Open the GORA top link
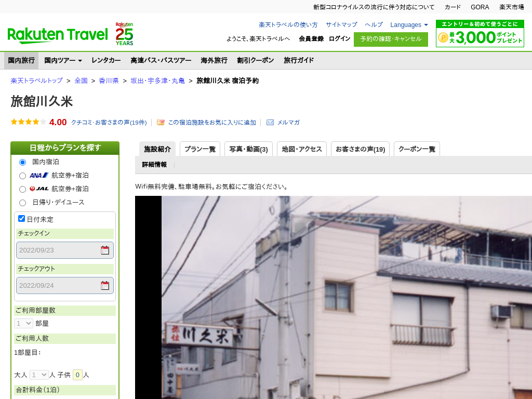Viewport: 532px width, 399px height. 480,7
